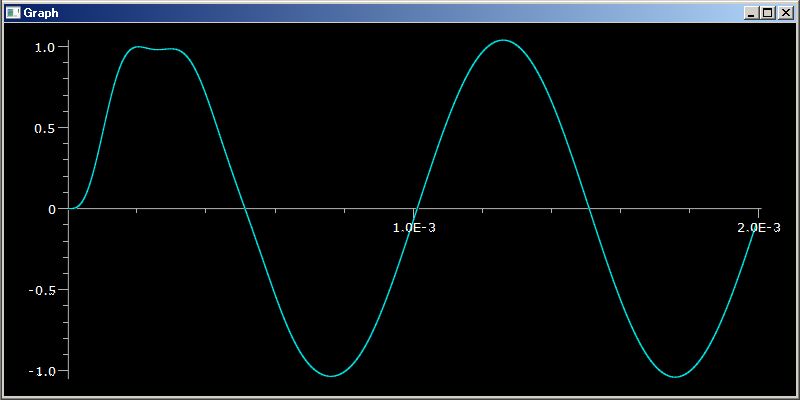Click the Graph window title bar icon
Screen dimensions: 800x400
click(x=13, y=13)
